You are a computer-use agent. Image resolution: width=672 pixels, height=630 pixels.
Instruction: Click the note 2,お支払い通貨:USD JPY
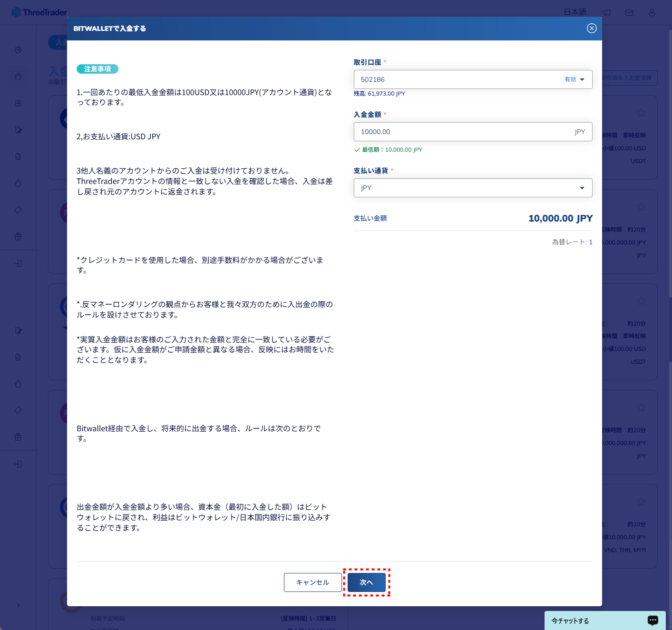[118, 136]
